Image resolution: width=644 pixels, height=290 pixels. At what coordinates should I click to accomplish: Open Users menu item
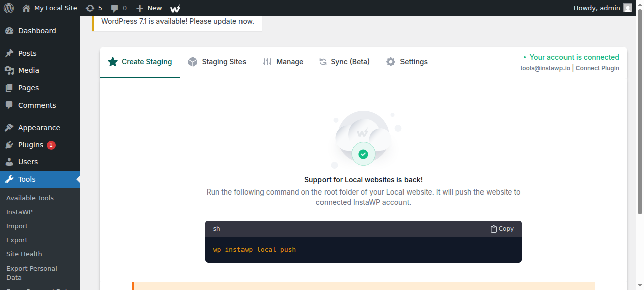pos(40,162)
